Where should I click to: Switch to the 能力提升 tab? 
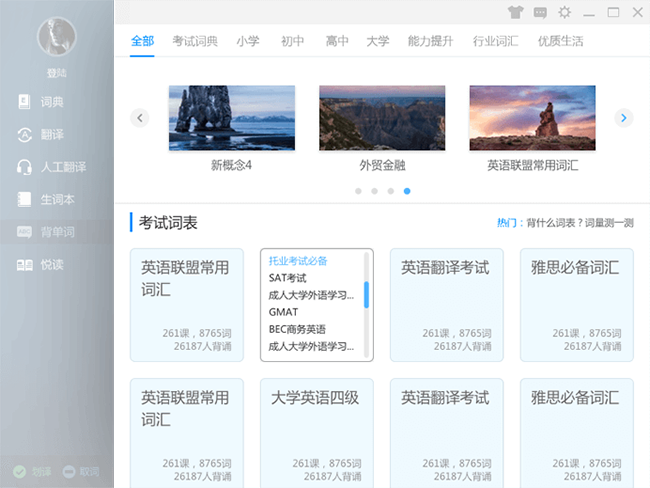430,41
